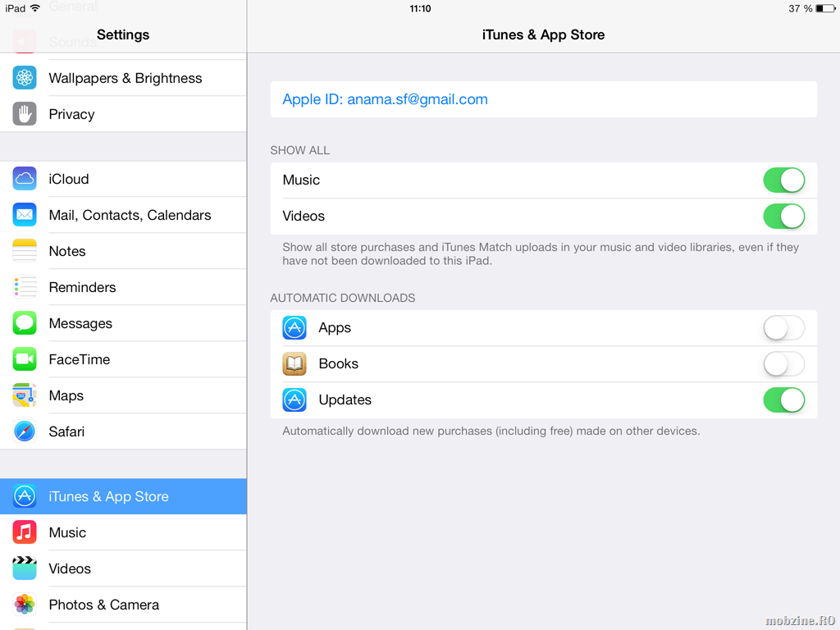This screenshot has height=630, width=840.
Task: Select iTunes & App Store sidebar row
Action: tap(123, 496)
